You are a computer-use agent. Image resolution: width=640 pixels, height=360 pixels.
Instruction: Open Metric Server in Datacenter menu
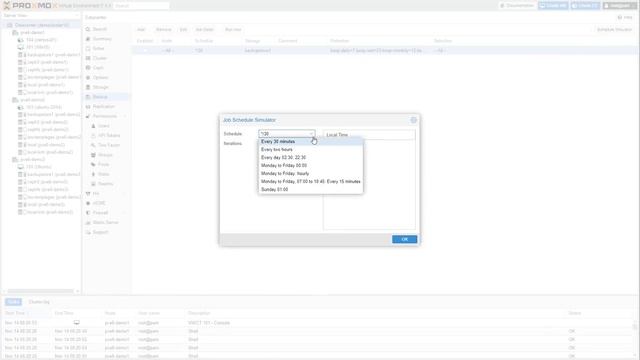tap(106, 222)
